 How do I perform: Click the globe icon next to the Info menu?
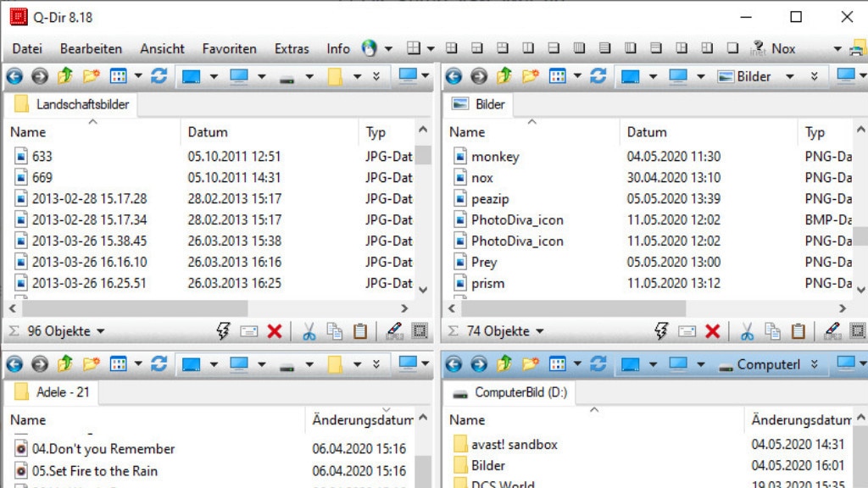click(x=369, y=49)
